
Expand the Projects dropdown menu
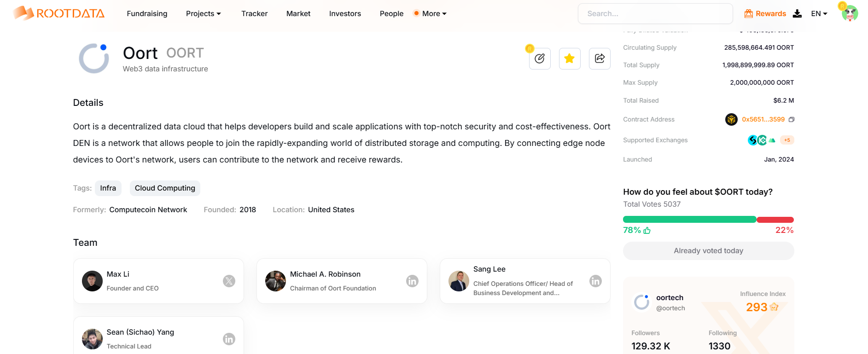(x=203, y=13)
